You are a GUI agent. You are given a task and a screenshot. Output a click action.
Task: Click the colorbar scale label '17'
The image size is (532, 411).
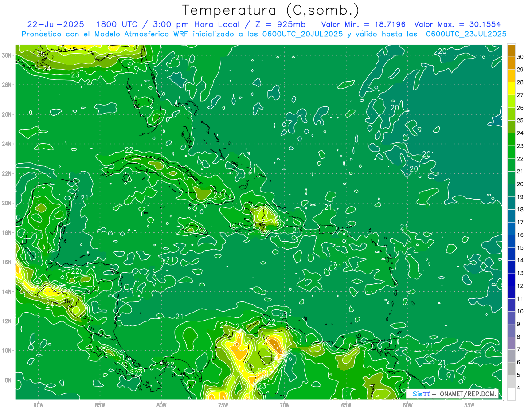pos(520,222)
